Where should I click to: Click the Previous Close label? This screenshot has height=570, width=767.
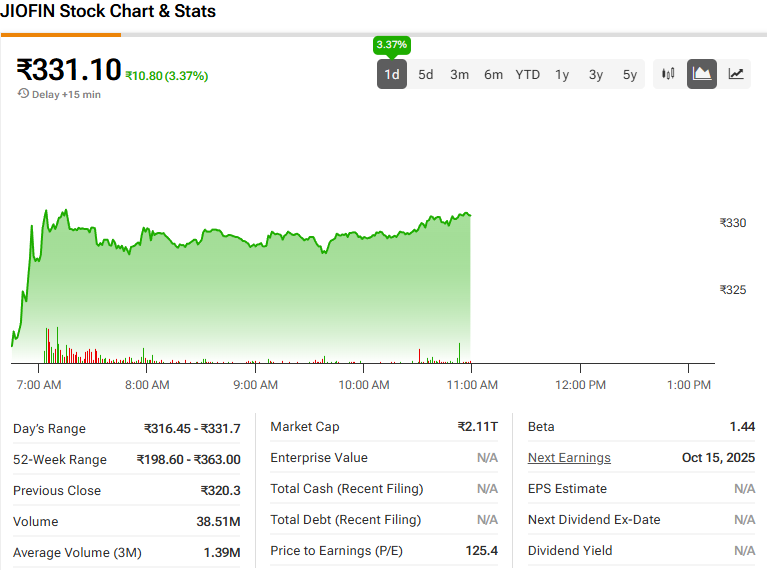coord(57,490)
